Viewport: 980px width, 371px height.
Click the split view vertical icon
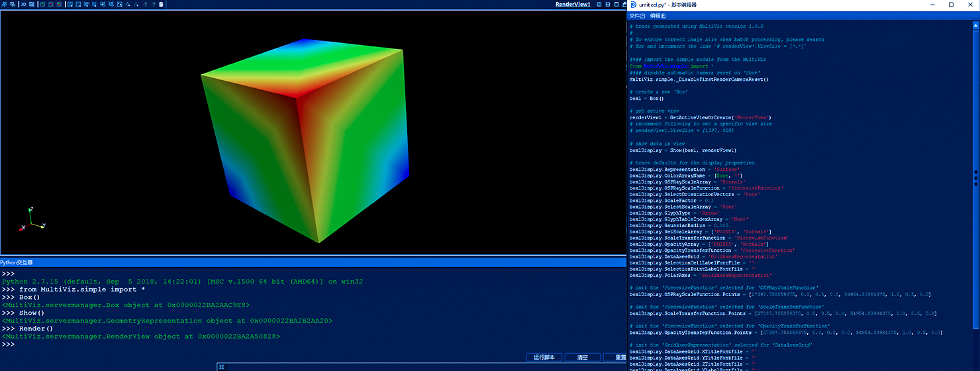pos(608,4)
